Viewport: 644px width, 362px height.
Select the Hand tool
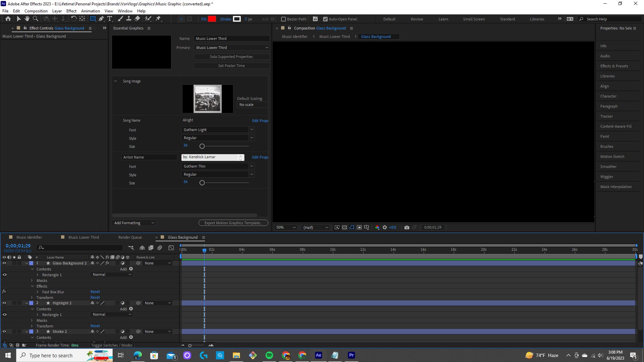[x=27, y=19]
